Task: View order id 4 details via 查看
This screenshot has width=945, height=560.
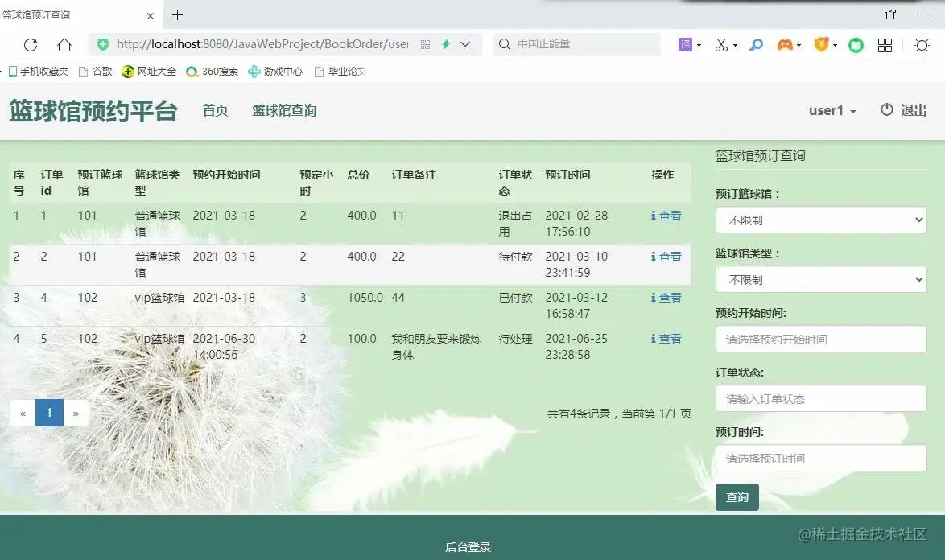Action: click(x=666, y=298)
